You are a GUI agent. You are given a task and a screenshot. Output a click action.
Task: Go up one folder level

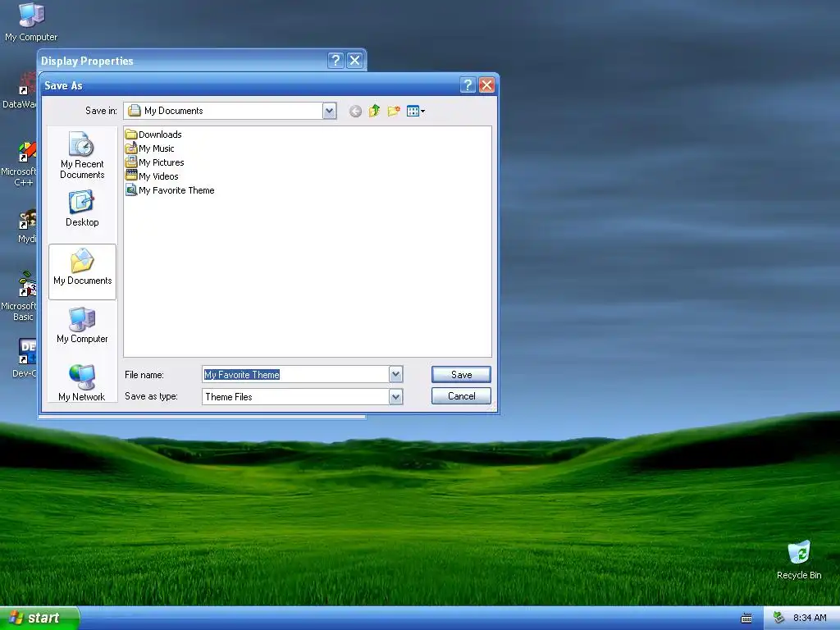(374, 111)
